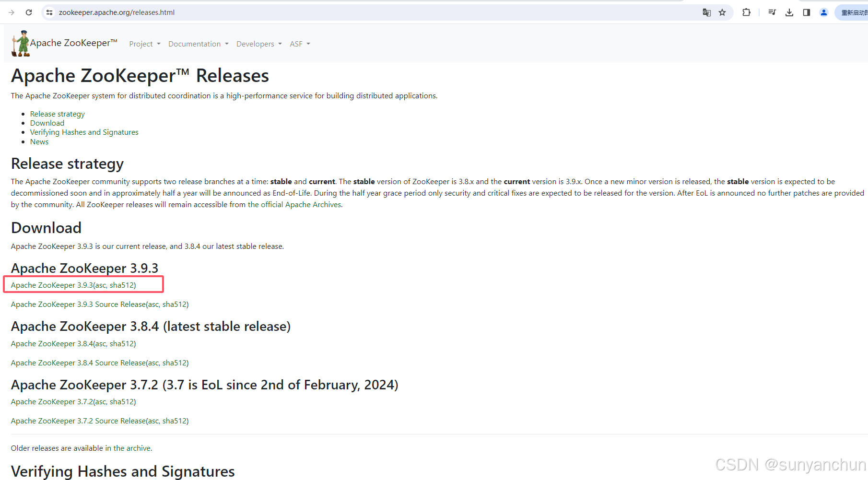Download Apache ZooKeeper 3.9.3 Source Release

click(x=78, y=304)
